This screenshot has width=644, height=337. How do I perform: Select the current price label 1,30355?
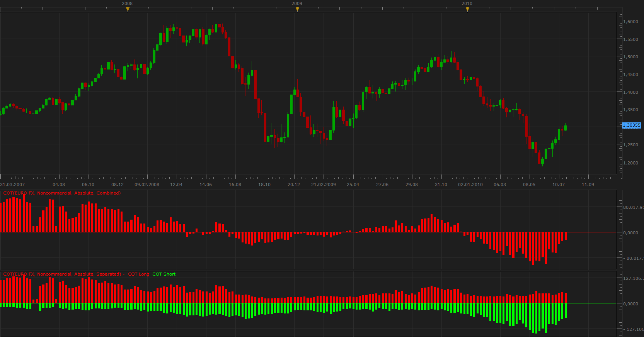632,125
